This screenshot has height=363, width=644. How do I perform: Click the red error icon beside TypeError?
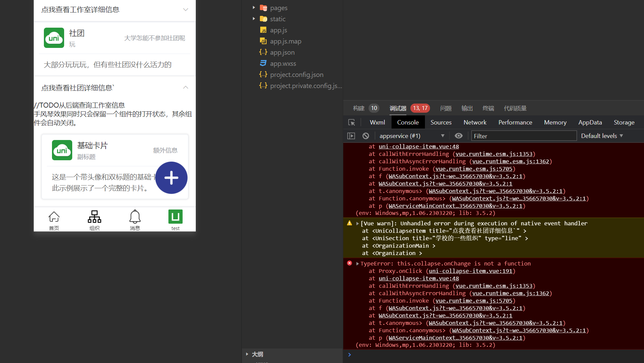tap(350, 263)
